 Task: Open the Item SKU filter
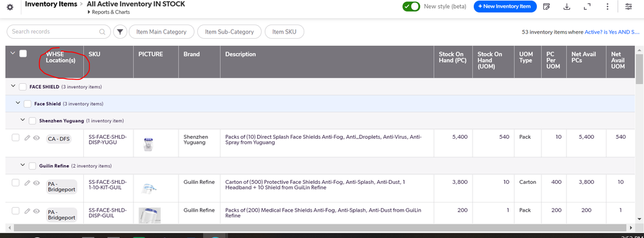pos(284,32)
